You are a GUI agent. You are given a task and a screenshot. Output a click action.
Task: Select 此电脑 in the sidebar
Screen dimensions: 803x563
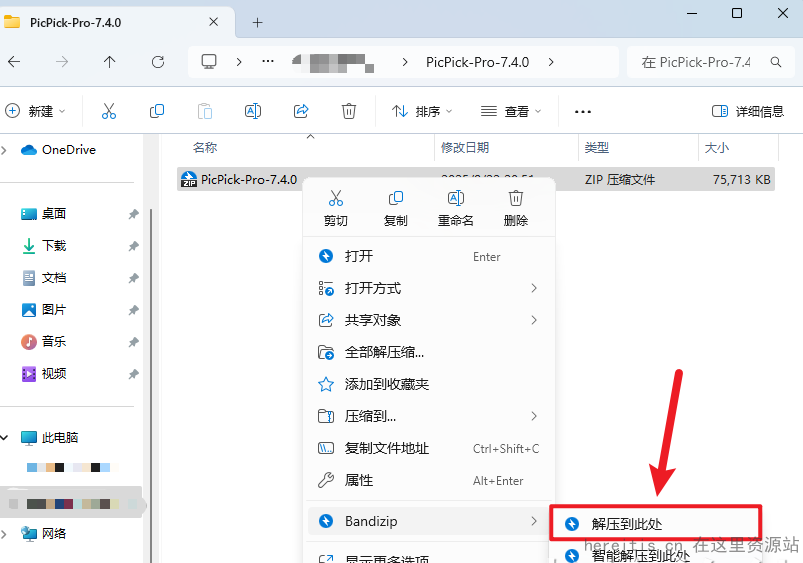coord(49,437)
